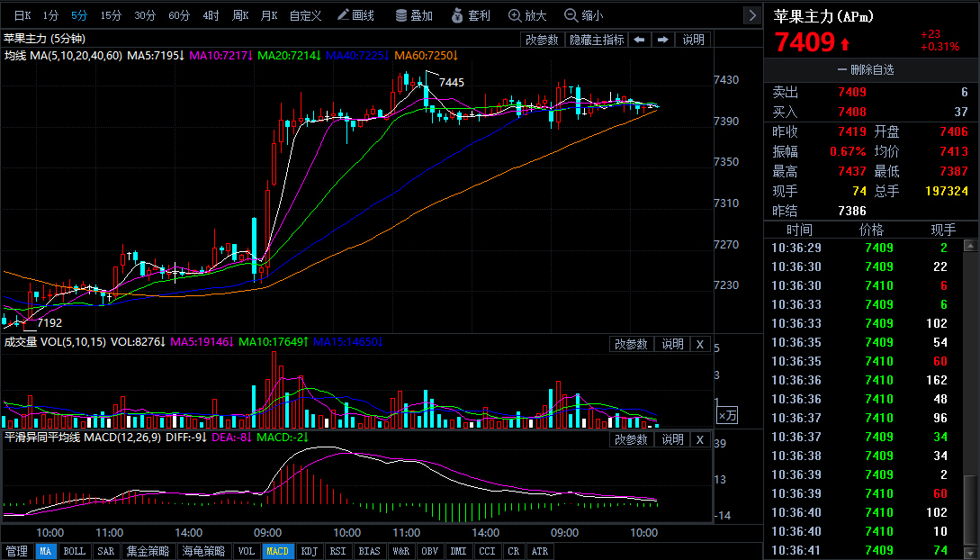Zoom out with 缩小 magnifier
This screenshot has width=980, height=560.
(584, 15)
